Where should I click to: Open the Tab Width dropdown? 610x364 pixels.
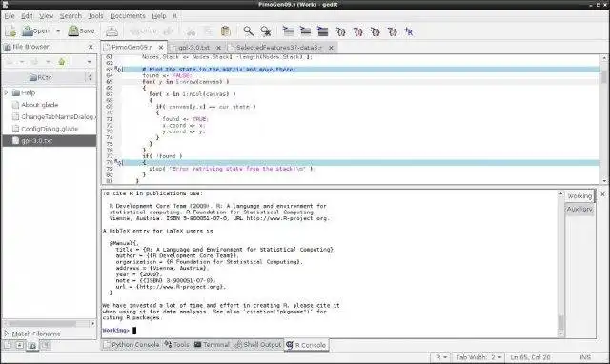click(478, 357)
